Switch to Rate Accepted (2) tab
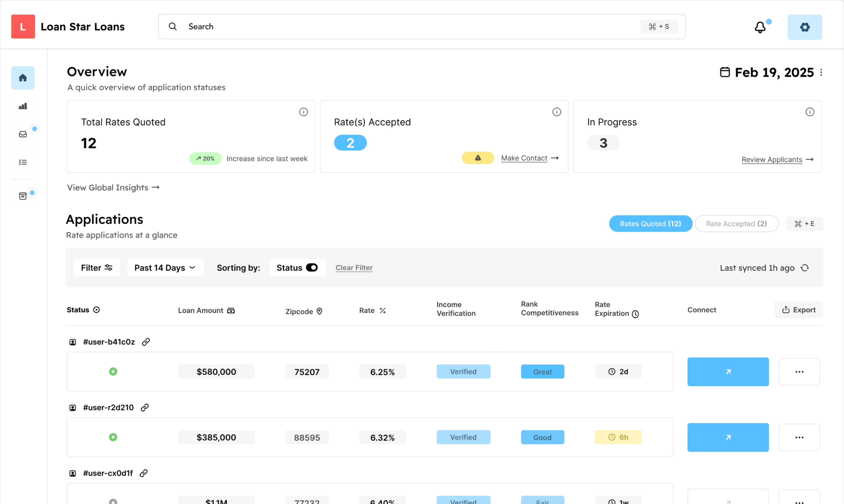Image resolution: width=844 pixels, height=504 pixels. [736, 224]
